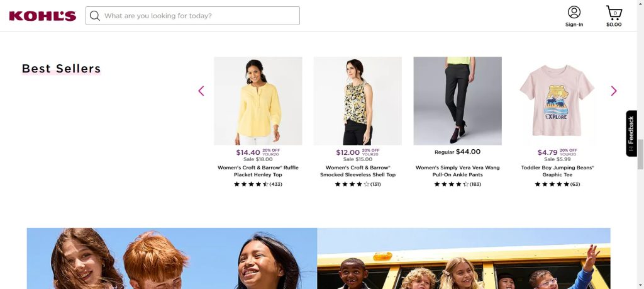This screenshot has height=289, width=644.
Task: Click the search magnifier icon
Action: pos(95,16)
